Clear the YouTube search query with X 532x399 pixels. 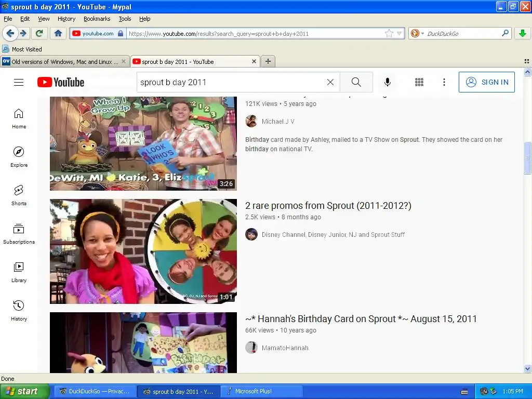pos(330,82)
